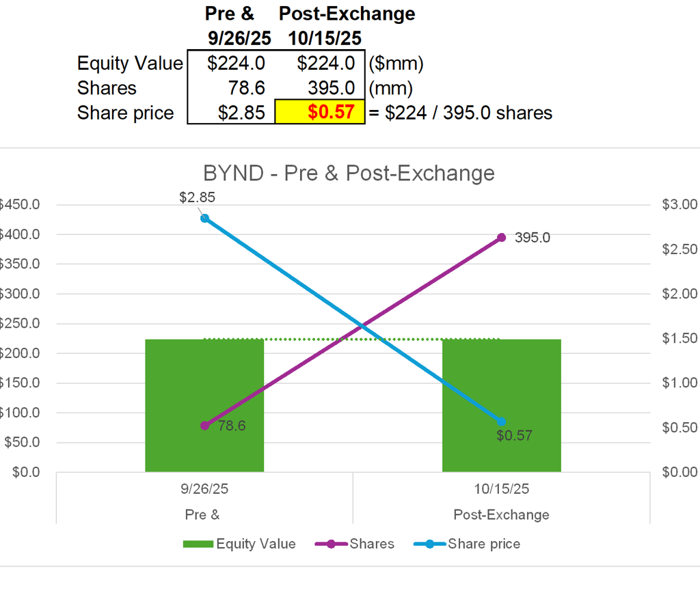Click the green 10/15/25 equity value bar
Viewport: 700px width, 593px height.
click(x=501, y=405)
